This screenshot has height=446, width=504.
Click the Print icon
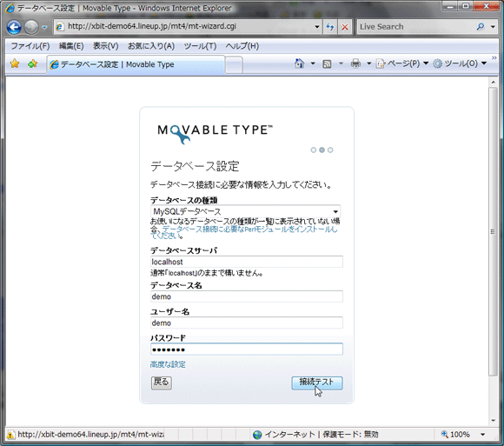pos(355,63)
